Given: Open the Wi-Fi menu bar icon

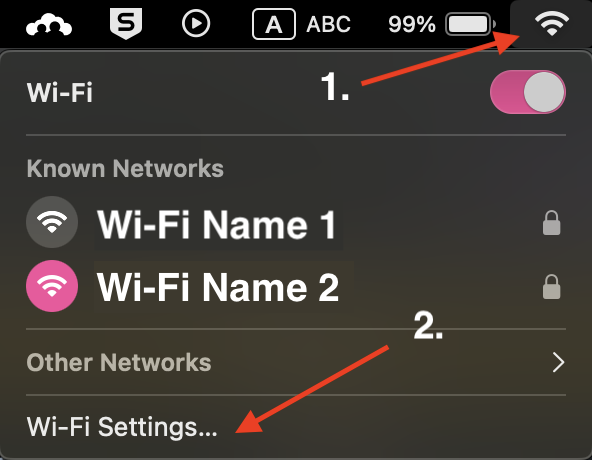Looking at the screenshot, I should (552, 23).
